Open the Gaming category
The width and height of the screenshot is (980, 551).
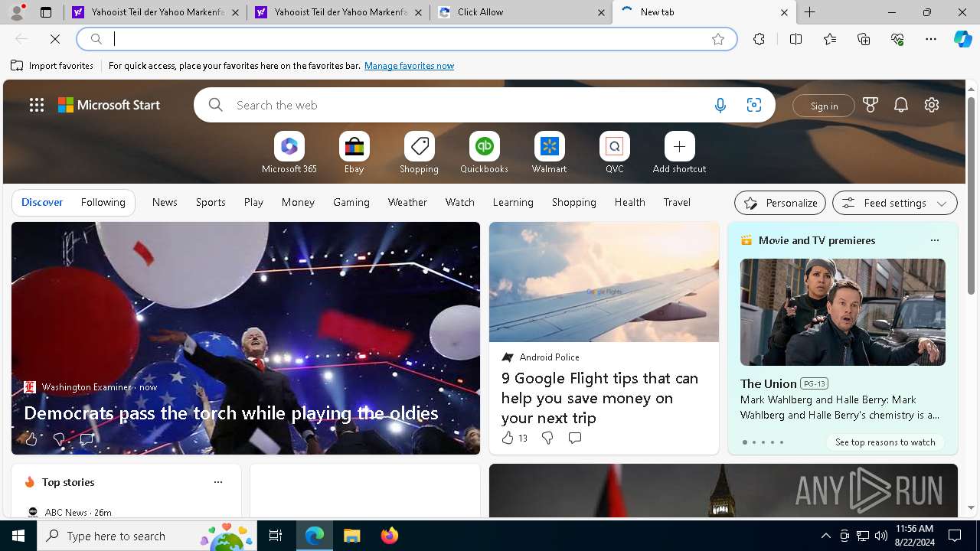[351, 202]
